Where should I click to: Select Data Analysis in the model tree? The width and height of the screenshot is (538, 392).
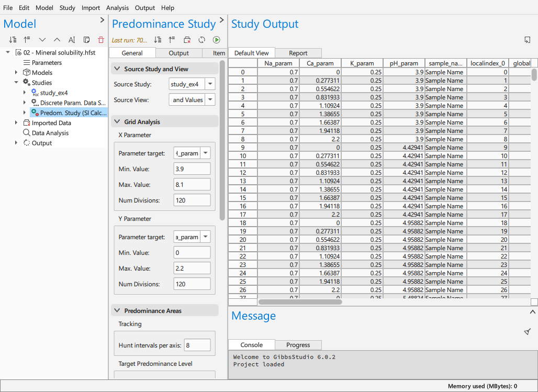click(50, 133)
